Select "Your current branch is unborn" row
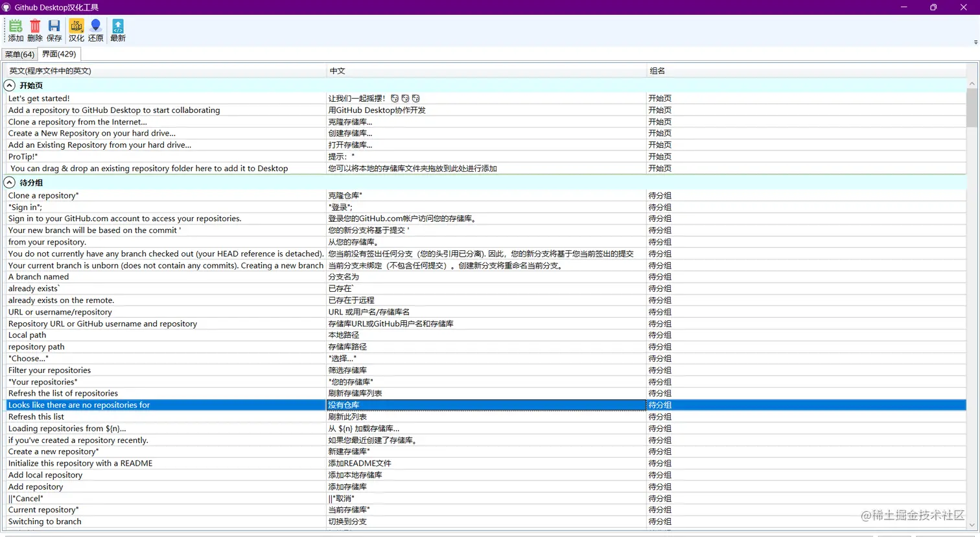Viewport: 980px width, 537px height. (486, 265)
